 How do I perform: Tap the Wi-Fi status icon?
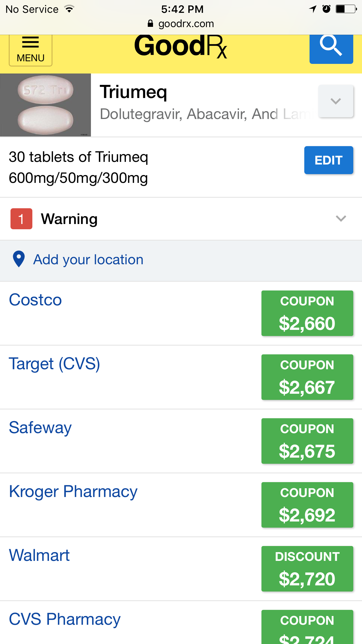coord(69,9)
